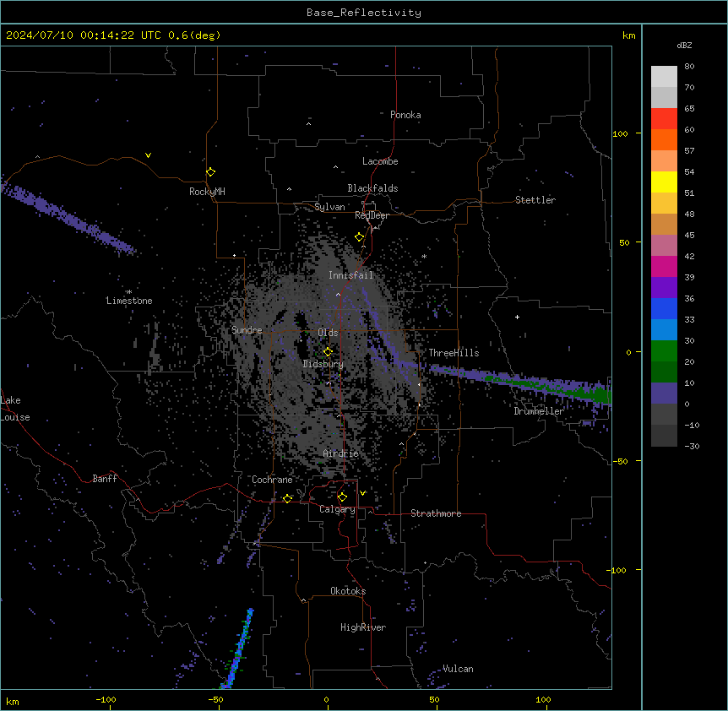Select the Sylvan label

pyautogui.click(x=329, y=207)
